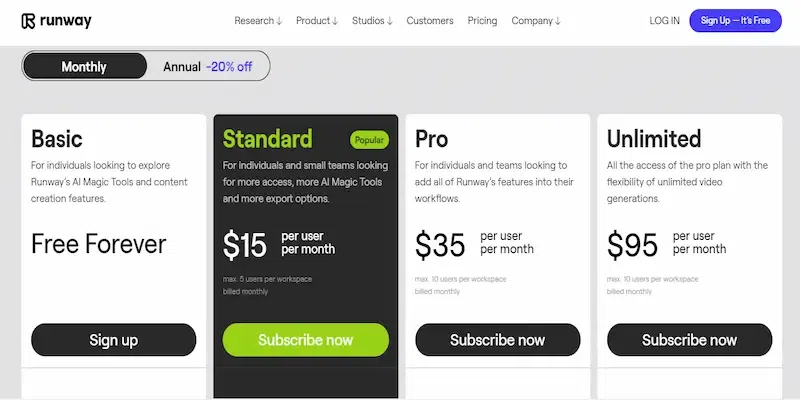This screenshot has height=400, width=800.
Task: Select the Standard plan heading
Action: point(268,138)
